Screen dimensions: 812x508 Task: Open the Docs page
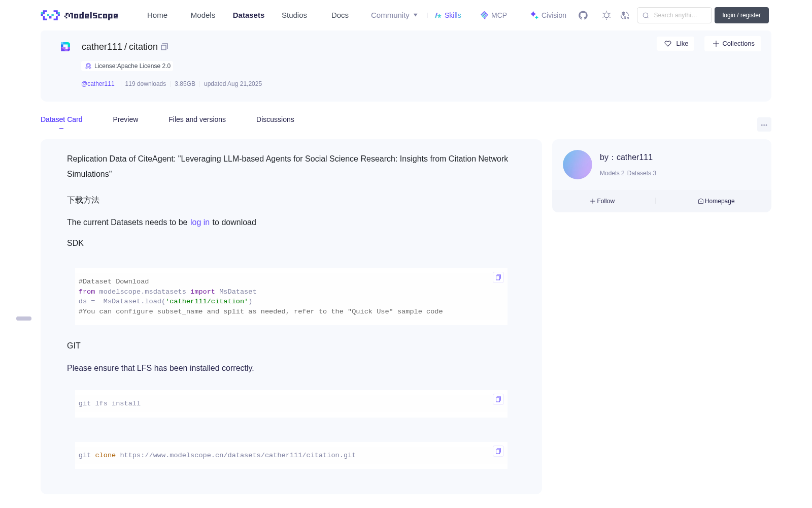click(x=340, y=15)
